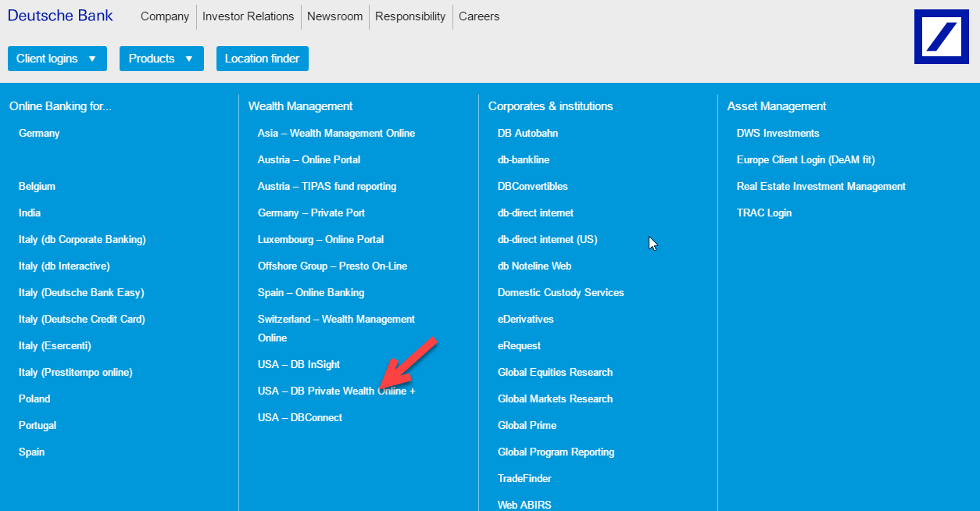This screenshot has height=511, width=980.
Task: Open Europe Client Login (DeAM fit)
Action: (806, 159)
